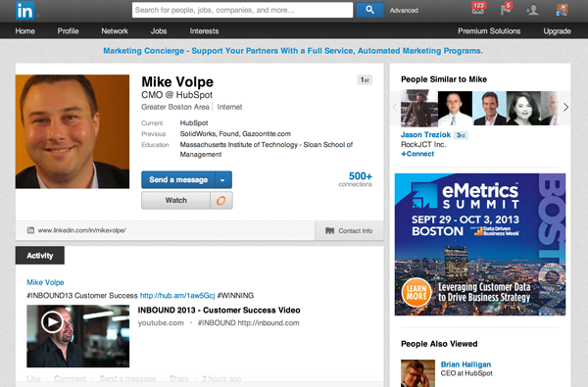Open the account profile photo menu

[562, 10]
